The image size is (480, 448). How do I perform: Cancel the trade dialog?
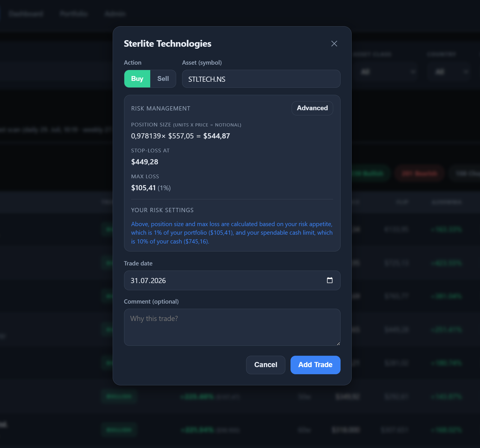click(x=265, y=365)
